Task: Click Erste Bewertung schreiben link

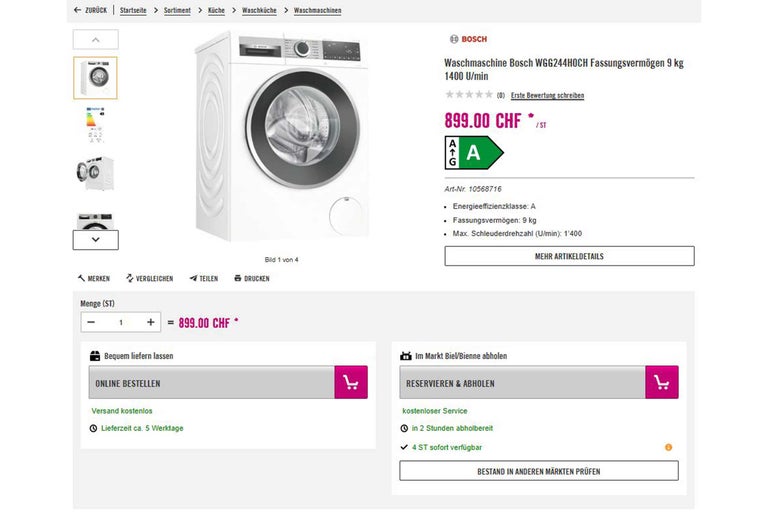Action: pyautogui.click(x=547, y=95)
